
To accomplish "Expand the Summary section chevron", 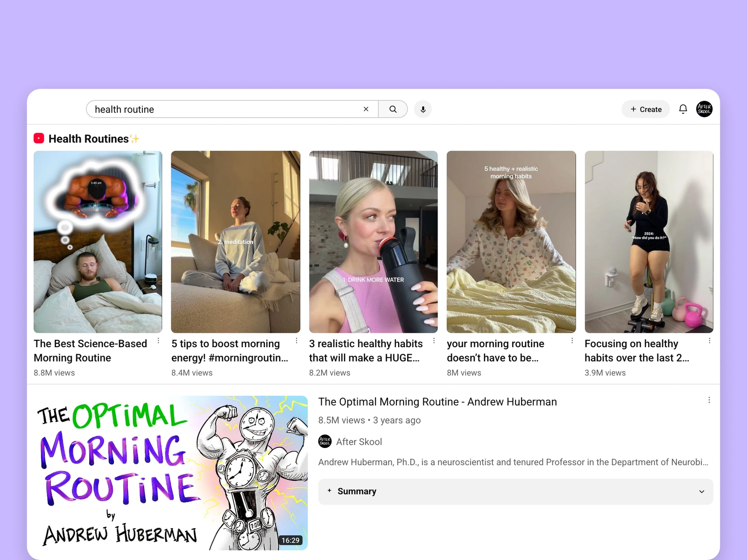I will click(x=702, y=491).
